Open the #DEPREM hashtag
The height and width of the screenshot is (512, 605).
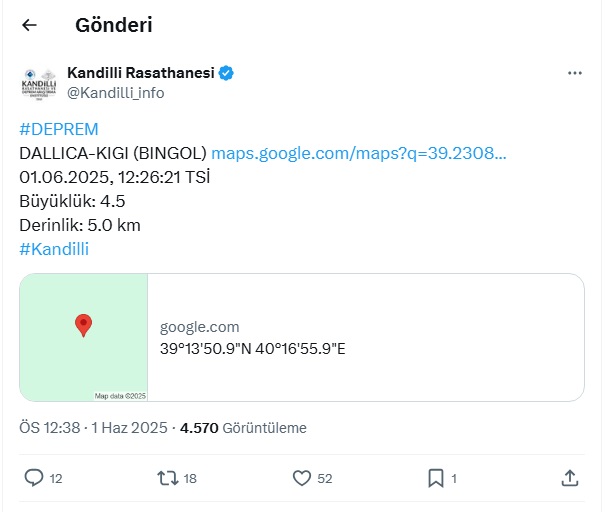[x=59, y=129]
